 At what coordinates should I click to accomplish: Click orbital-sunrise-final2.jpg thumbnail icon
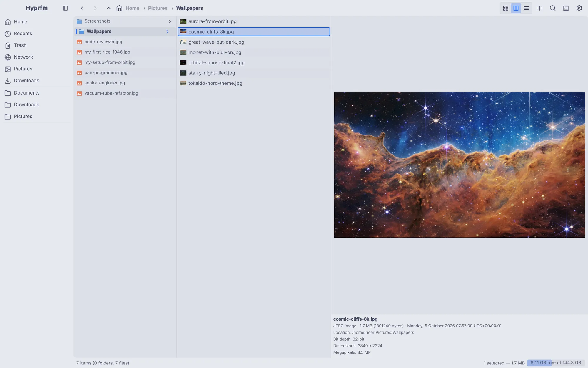tap(183, 62)
